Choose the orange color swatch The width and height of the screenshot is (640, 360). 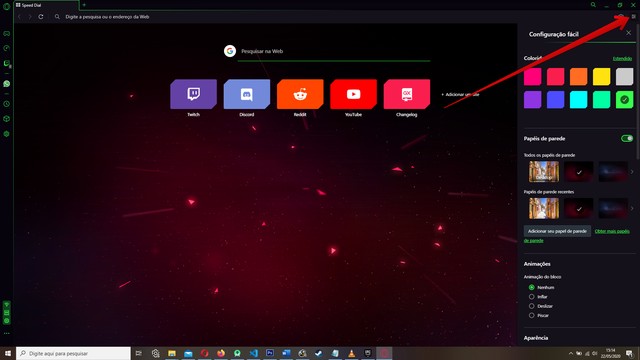click(578, 77)
